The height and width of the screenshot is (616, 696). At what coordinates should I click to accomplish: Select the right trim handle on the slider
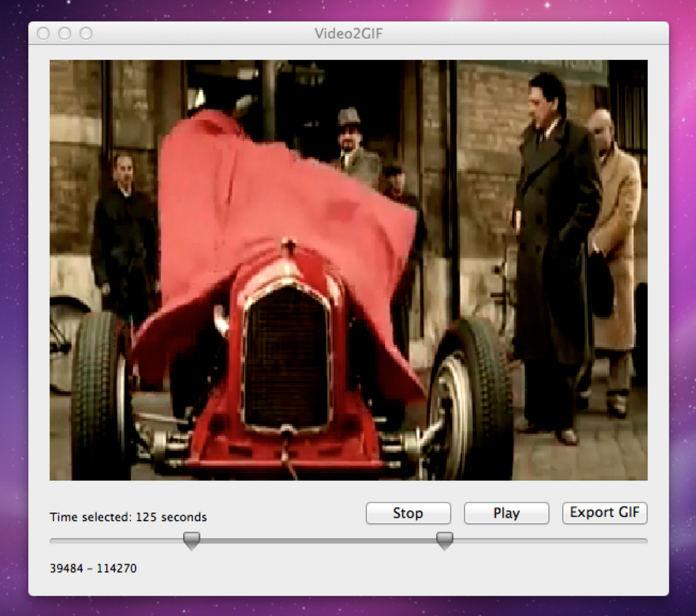[444, 539]
